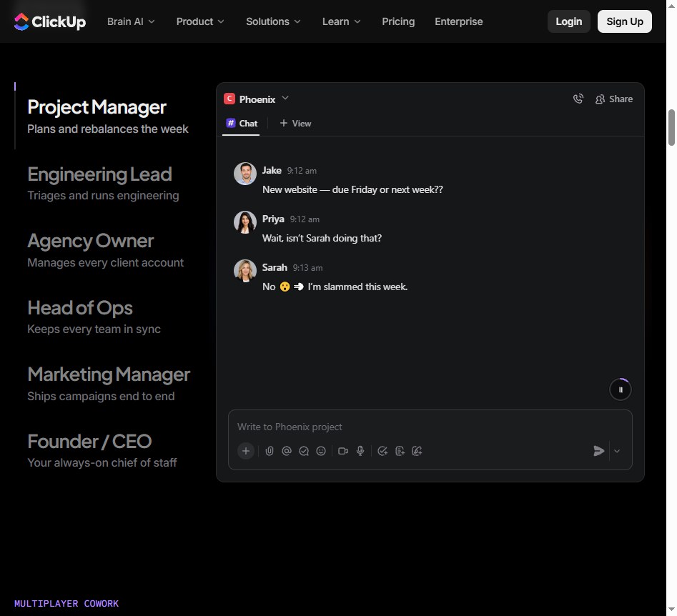Screen dimensions: 677x616
Task: Click message 'Wait, isn't Sarah doing that?'
Action: [x=322, y=238]
